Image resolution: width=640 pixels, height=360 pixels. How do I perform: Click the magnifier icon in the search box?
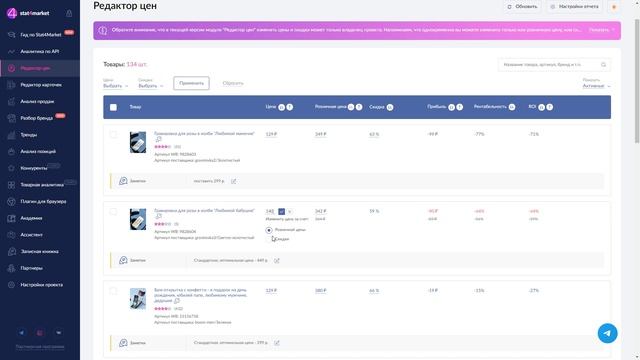(x=604, y=64)
